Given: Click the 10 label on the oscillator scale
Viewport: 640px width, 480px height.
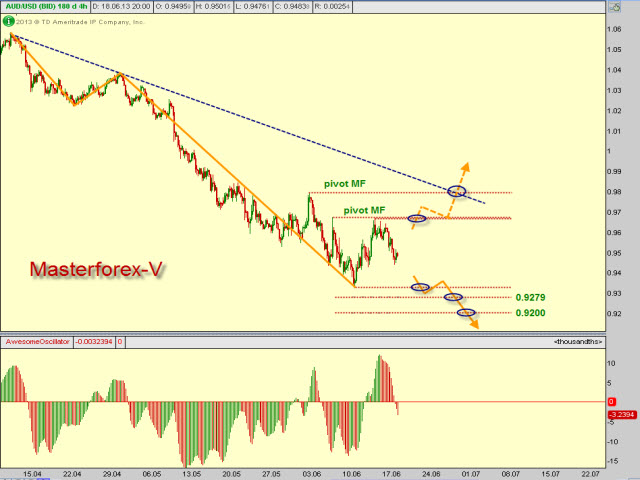Looking at the screenshot, I should pos(612,363).
